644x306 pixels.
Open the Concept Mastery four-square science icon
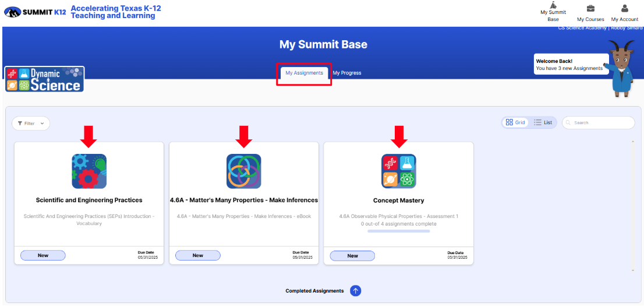pos(399,171)
